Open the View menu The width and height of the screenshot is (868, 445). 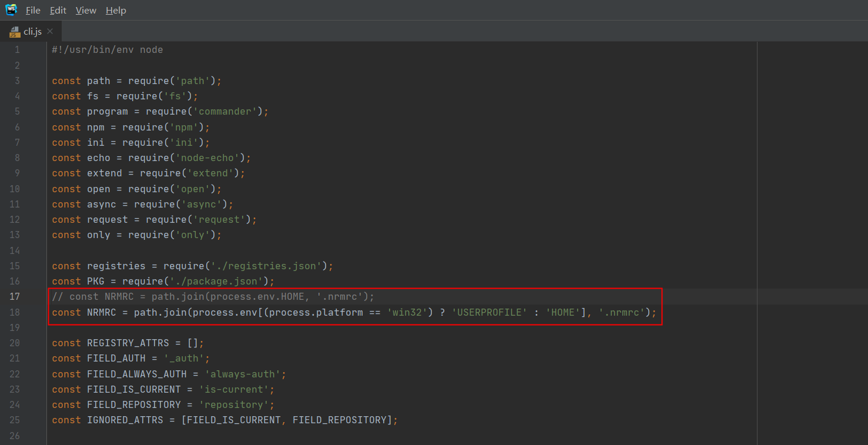pos(86,11)
